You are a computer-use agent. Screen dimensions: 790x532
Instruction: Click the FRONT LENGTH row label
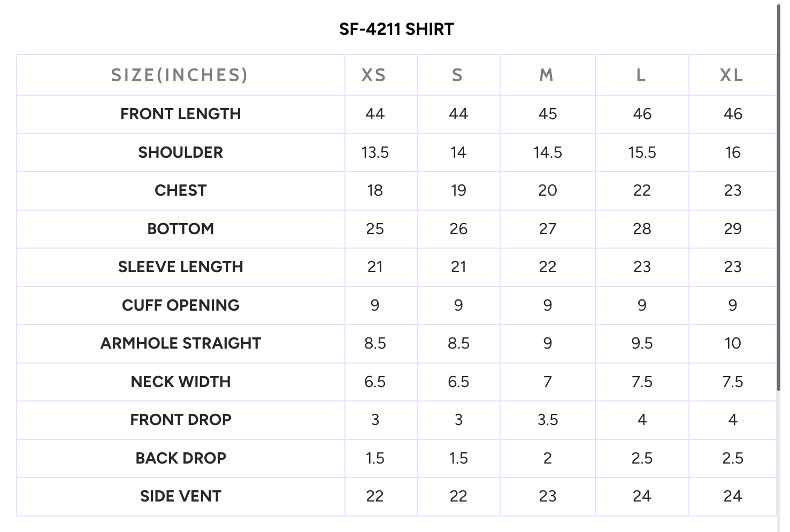[x=180, y=114]
